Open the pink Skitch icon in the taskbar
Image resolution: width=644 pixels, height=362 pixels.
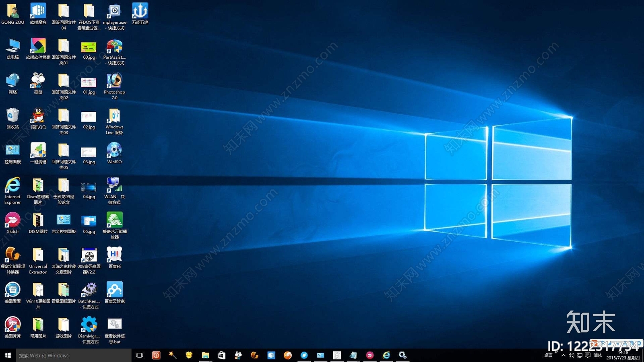pos(370,355)
